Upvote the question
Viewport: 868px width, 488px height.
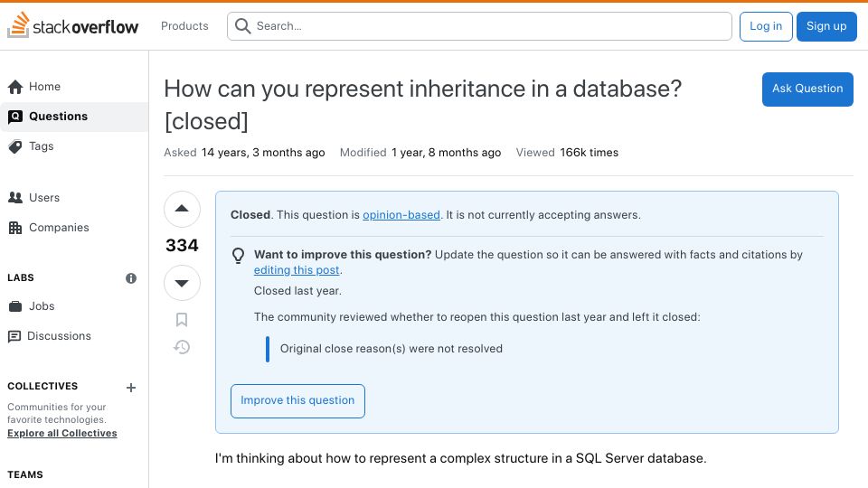(182, 209)
